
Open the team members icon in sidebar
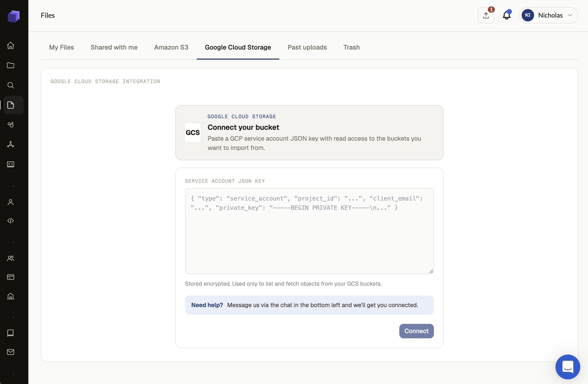11,258
